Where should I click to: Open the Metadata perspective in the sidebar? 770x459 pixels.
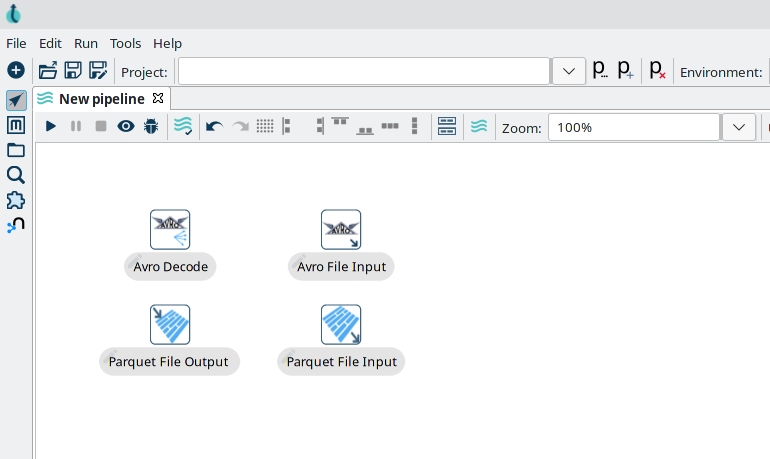click(x=16, y=125)
